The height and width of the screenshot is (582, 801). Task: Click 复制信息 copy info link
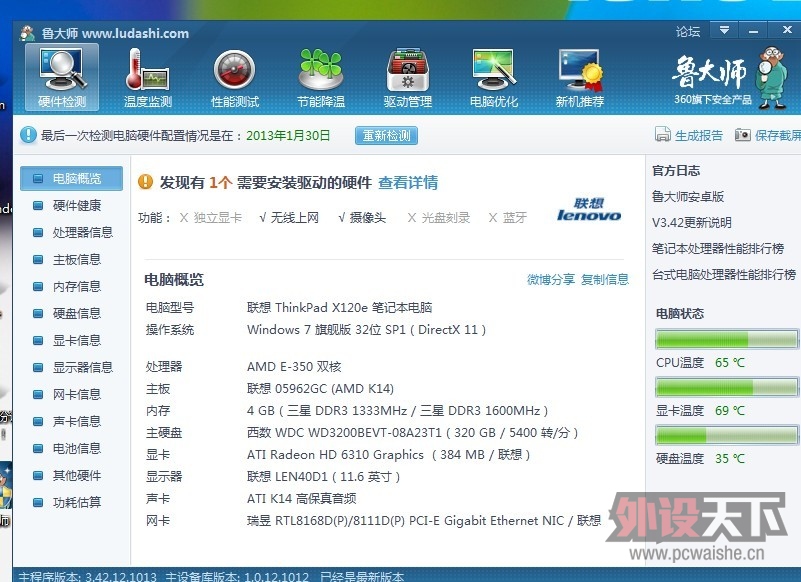(605, 280)
